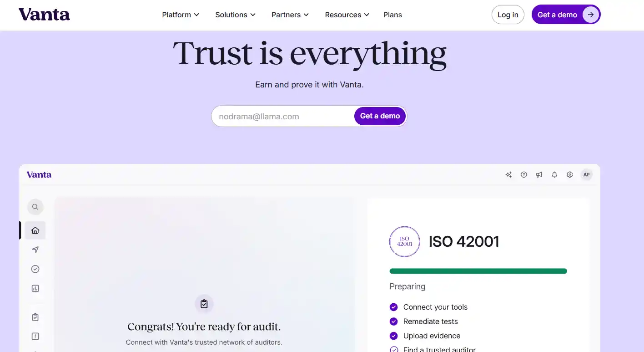The height and width of the screenshot is (352, 644).
Task: Open the notifications bell icon
Action: pyautogui.click(x=554, y=174)
